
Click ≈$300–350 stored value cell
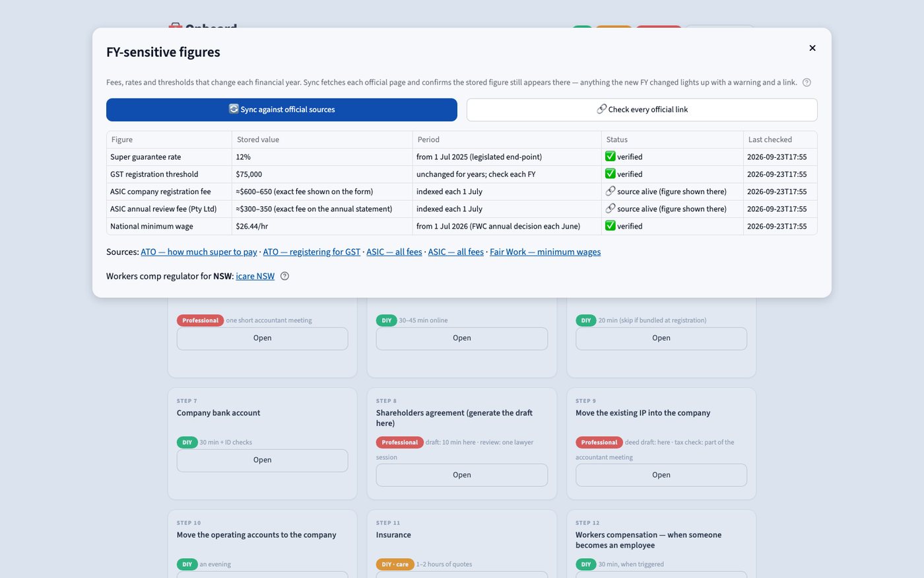coord(322,208)
